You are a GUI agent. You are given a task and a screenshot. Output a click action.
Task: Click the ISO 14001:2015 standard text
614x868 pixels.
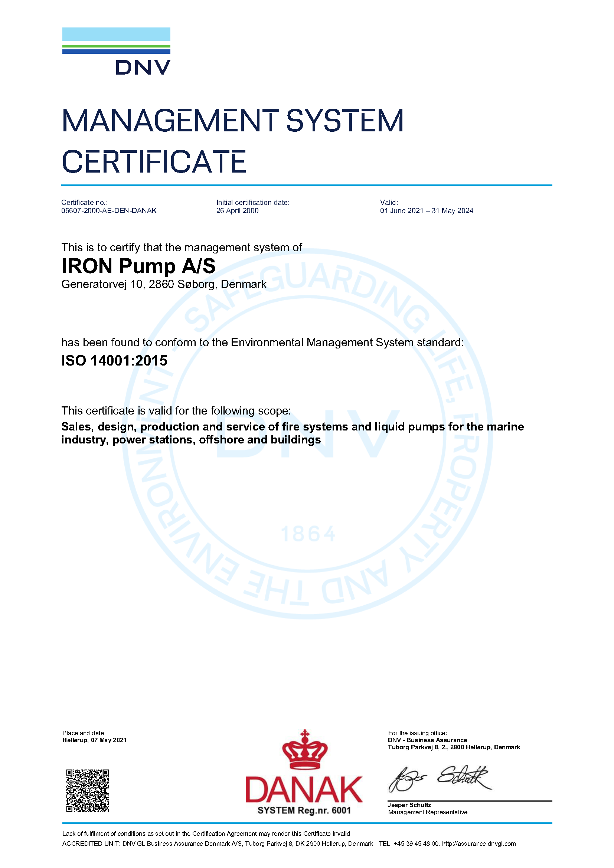(114, 361)
